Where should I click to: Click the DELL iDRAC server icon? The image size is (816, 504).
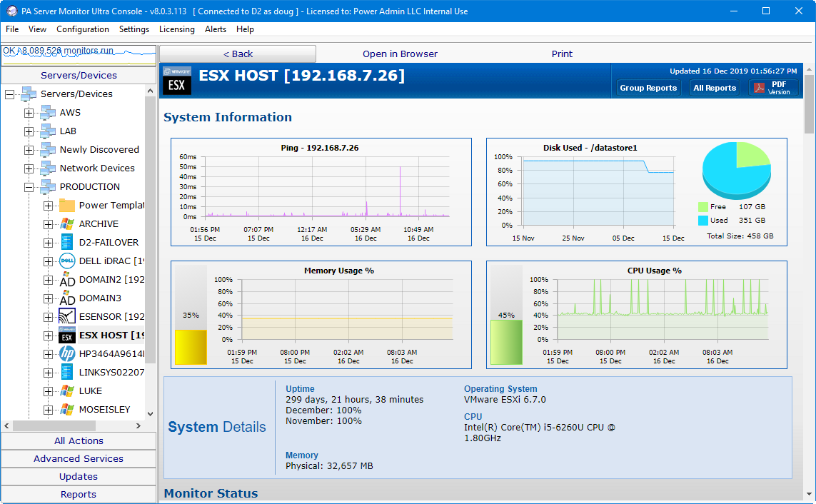[66, 261]
